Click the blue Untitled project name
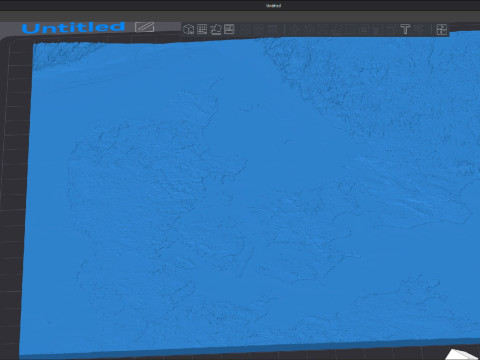The image size is (480, 360). [x=73, y=28]
